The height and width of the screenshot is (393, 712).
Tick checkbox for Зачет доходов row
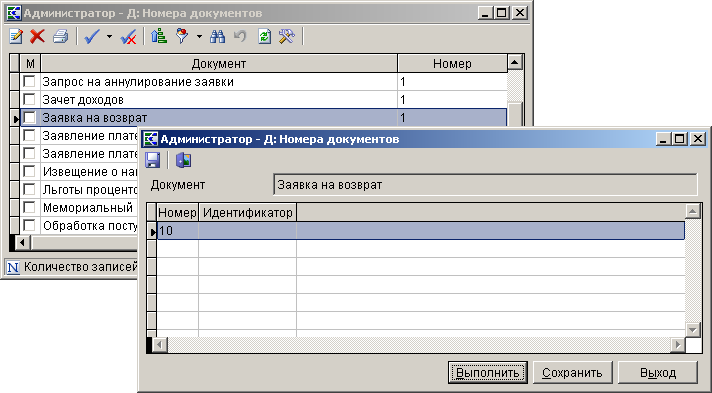29,99
